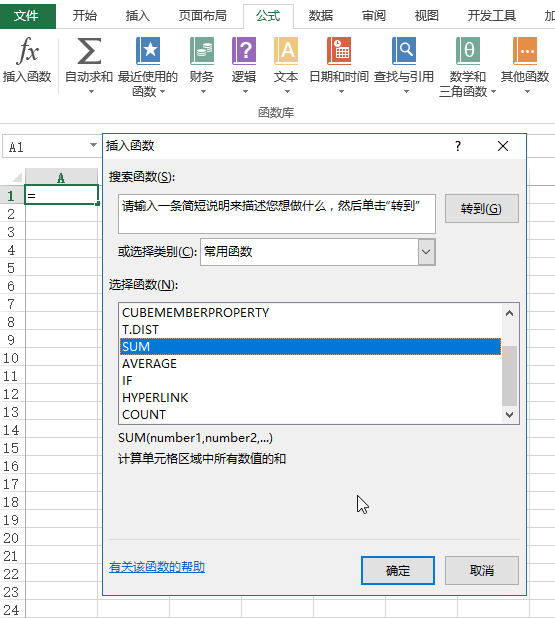Image resolution: width=555 pixels, height=618 pixels.
Task: Switch to the 插入 tab
Action: point(138,16)
